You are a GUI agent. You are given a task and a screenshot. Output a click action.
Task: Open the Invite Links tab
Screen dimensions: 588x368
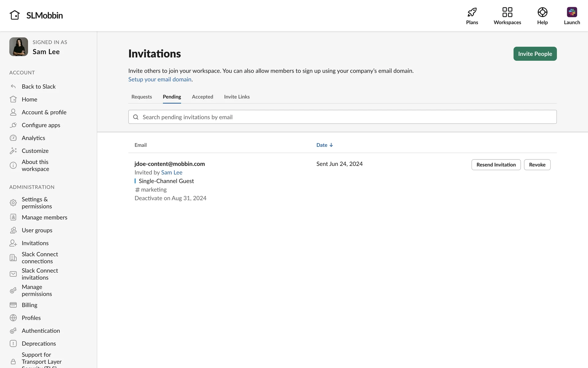coord(237,97)
